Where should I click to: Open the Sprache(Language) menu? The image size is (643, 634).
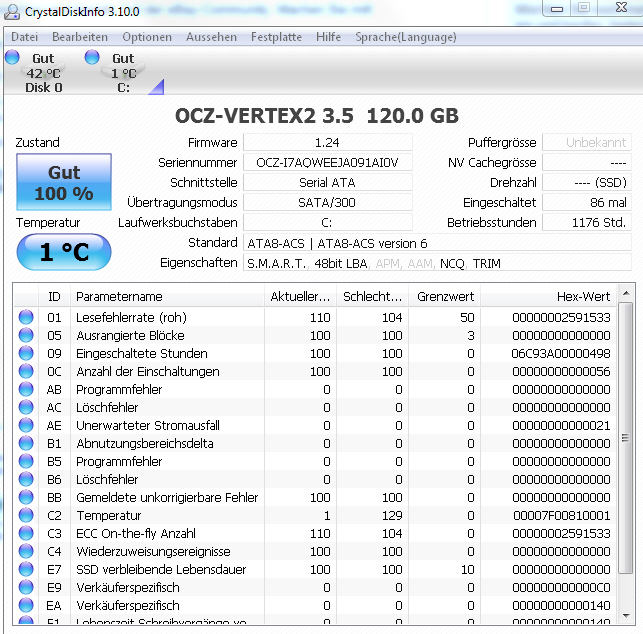(406, 37)
